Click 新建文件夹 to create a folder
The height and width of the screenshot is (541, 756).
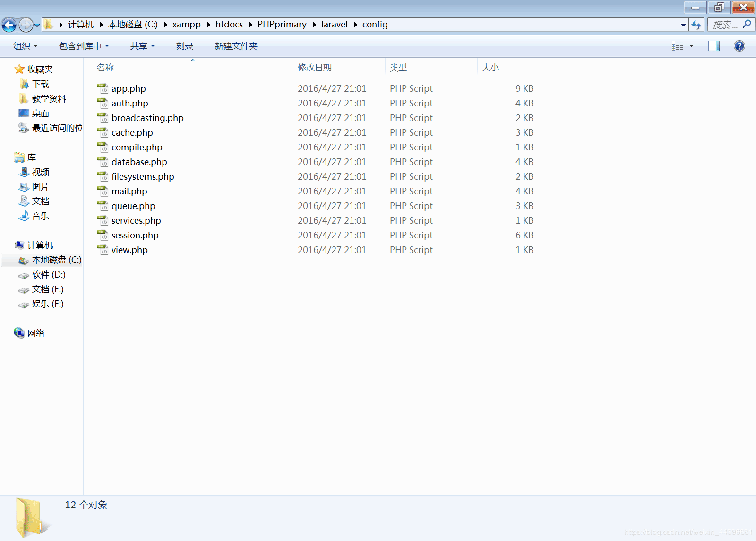tap(236, 46)
